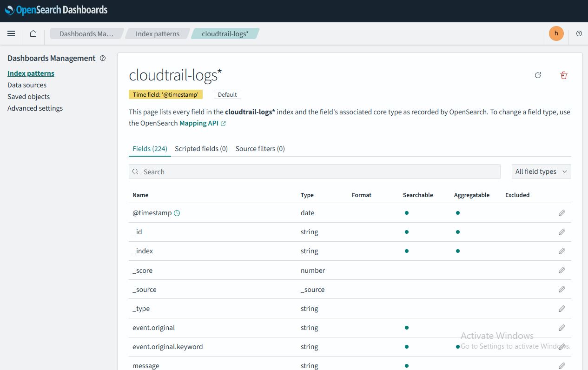Open the hamburger navigation menu

(x=11, y=33)
